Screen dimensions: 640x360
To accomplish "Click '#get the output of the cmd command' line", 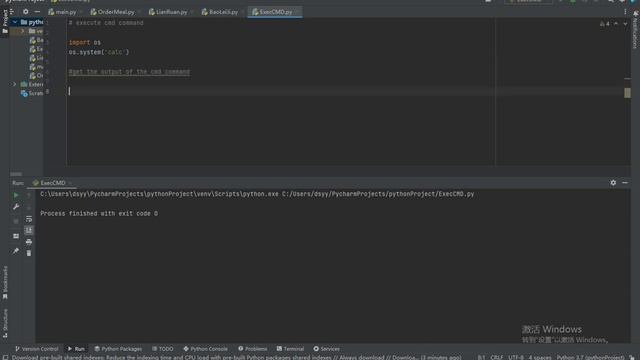I will coord(129,72).
